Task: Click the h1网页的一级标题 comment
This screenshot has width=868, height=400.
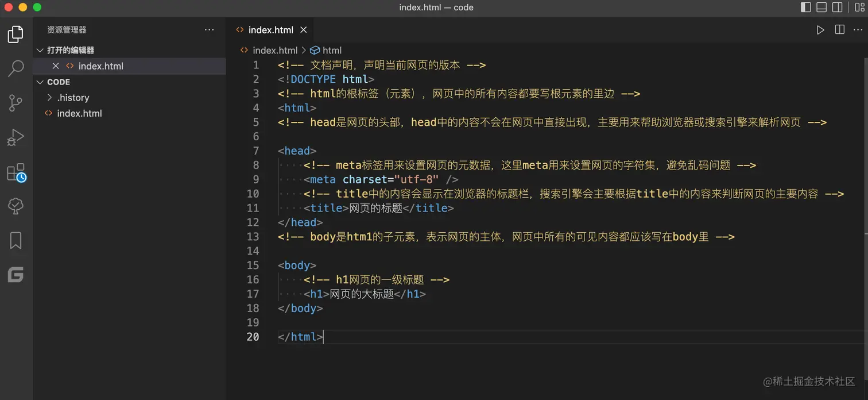Action: (x=377, y=279)
